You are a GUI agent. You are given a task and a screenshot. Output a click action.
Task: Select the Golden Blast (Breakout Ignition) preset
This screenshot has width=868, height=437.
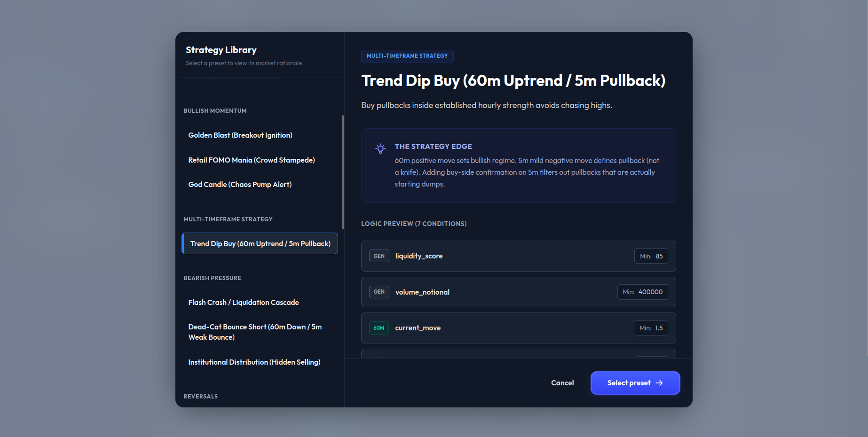[240, 135]
